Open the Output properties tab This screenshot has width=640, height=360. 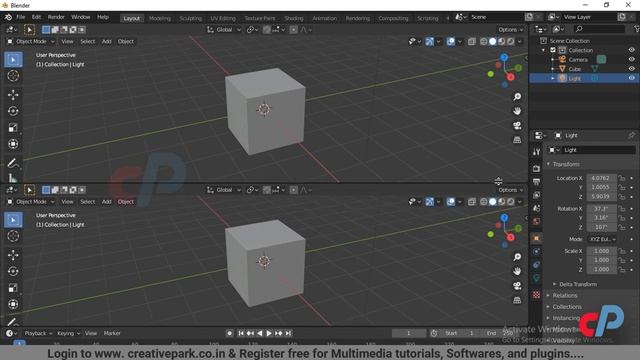(536, 182)
